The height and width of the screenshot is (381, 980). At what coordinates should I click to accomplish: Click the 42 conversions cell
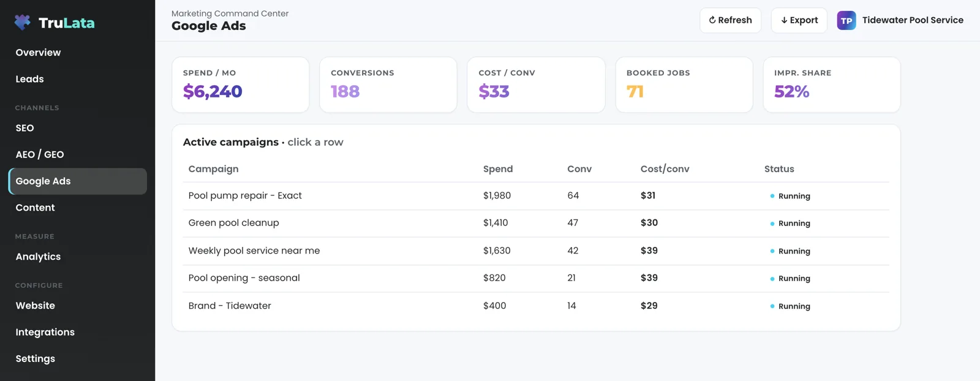pos(573,251)
